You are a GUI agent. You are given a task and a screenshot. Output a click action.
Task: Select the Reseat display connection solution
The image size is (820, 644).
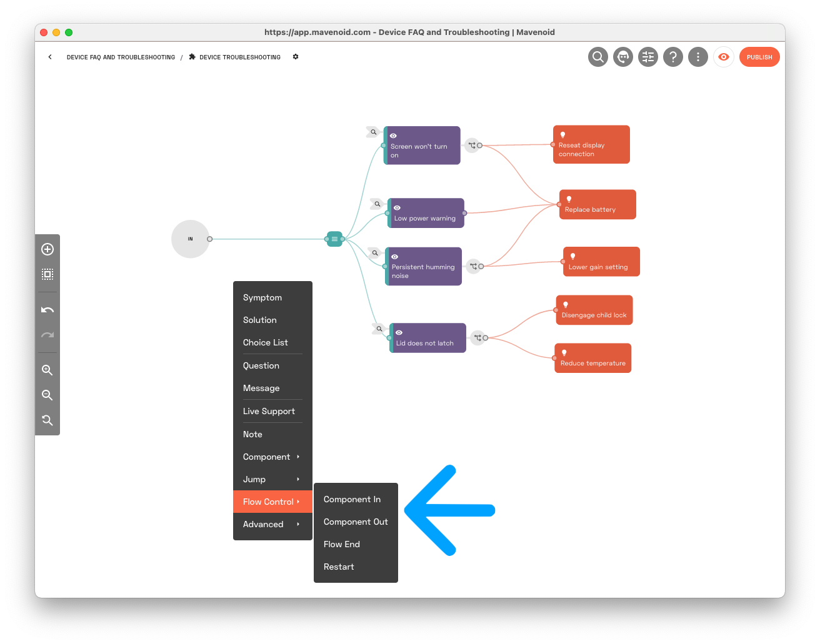(591, 144)
